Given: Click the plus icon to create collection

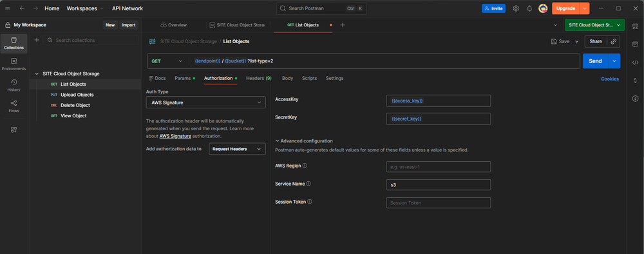Looking at the screenshot, I should (x=37, y=40).
